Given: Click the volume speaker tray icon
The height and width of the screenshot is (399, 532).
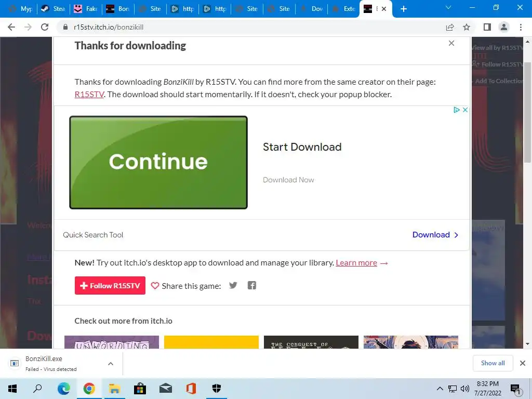Looking at the screenshot, I should pyautogui.click(x=465, y=389).
